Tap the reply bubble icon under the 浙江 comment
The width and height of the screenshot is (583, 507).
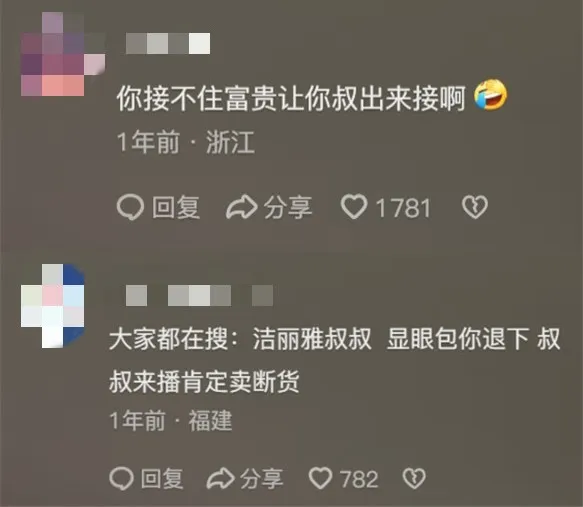click(x=130, y=207)
